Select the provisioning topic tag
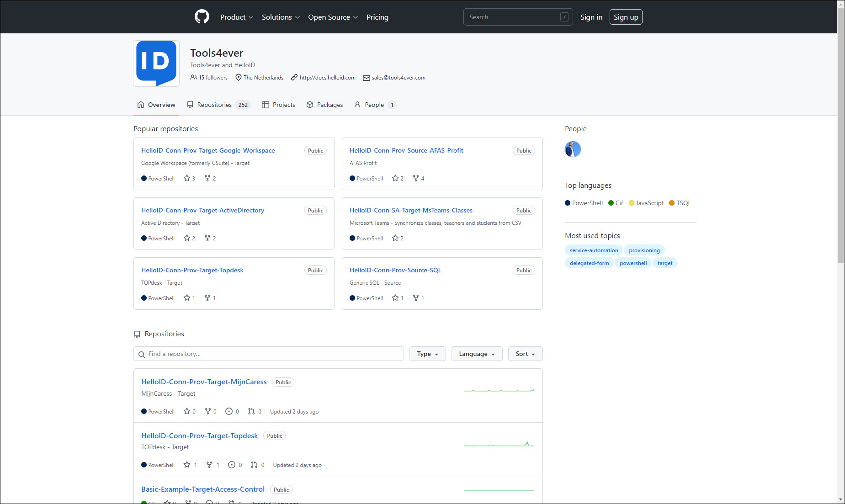Screen dimensions: 845x504 pyautogui.click(x=644, y=250)
